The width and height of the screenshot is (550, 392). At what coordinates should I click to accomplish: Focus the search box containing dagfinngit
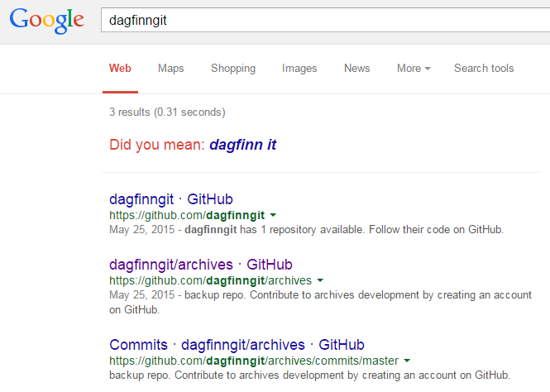coord(326,20)
